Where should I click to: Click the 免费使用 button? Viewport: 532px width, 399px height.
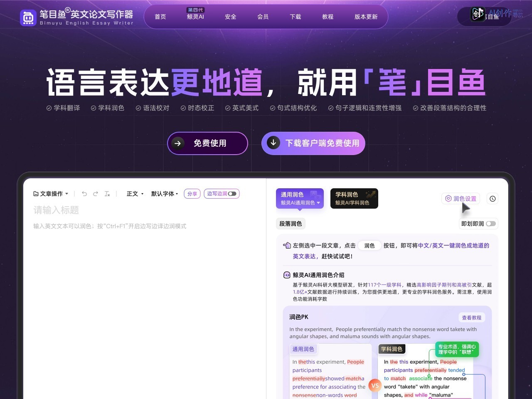pyautogui.click(x=208, y=143)
